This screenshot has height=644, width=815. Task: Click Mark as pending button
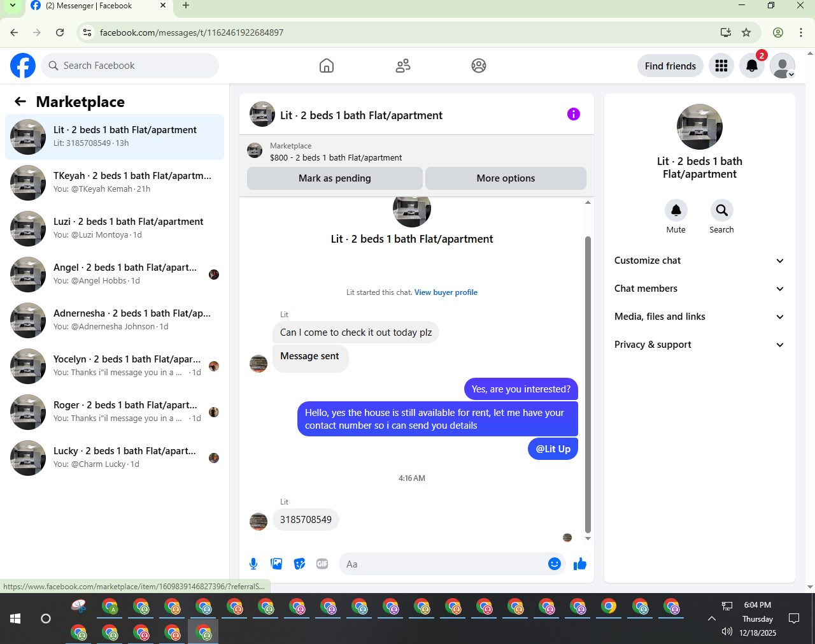pyautogui.click(x=335, y=178)
